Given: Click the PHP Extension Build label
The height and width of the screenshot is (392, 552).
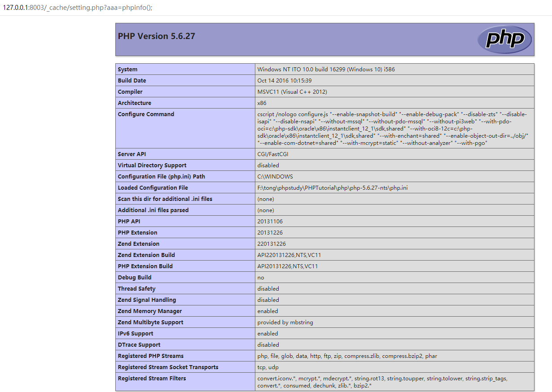Looking at the screenshot, I should (145, 266).
